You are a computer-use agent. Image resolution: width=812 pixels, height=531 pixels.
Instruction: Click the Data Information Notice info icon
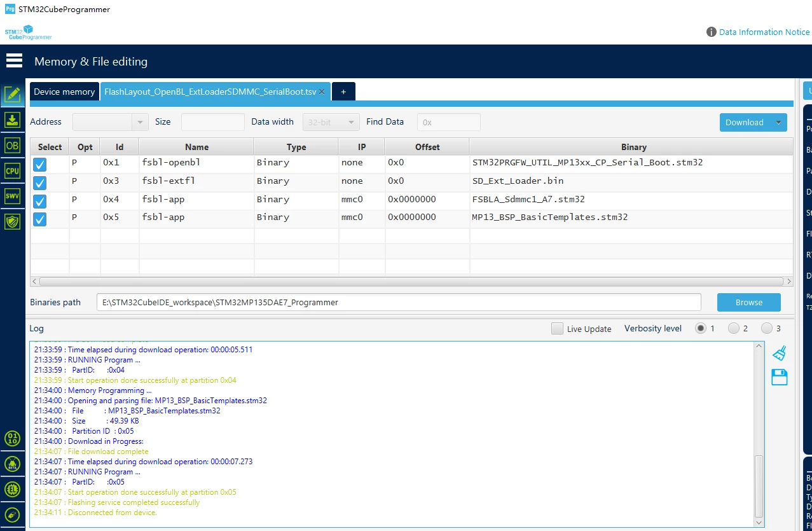(712, 32)
